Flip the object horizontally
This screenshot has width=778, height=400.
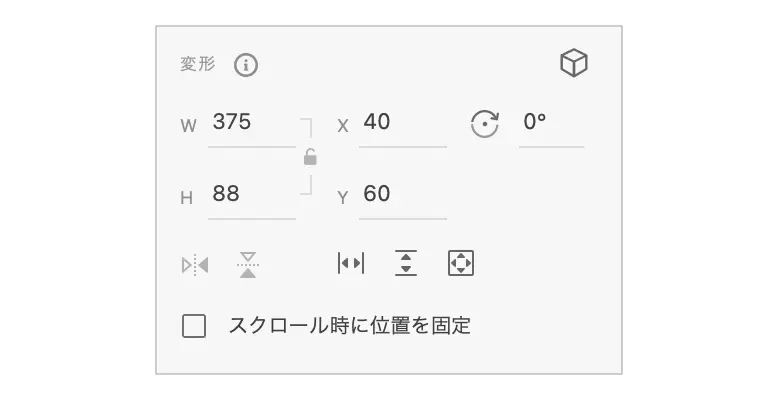click(x=195, y=265)
